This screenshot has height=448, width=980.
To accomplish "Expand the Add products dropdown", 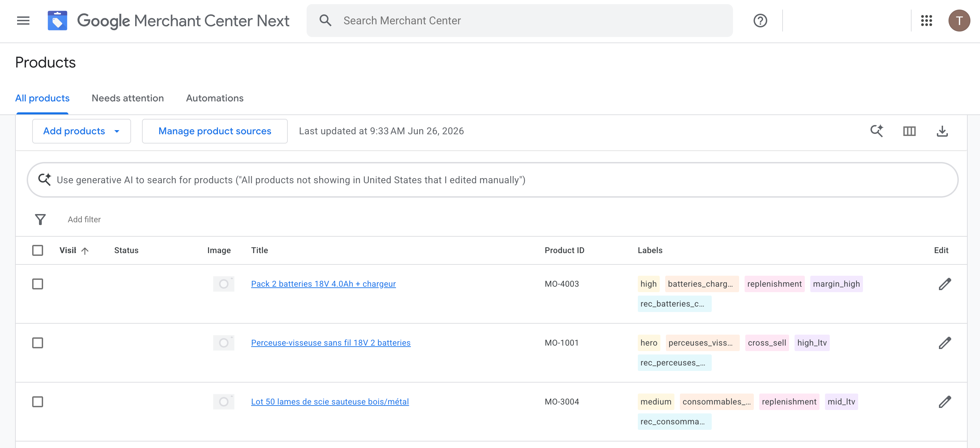I will [81, 131].
